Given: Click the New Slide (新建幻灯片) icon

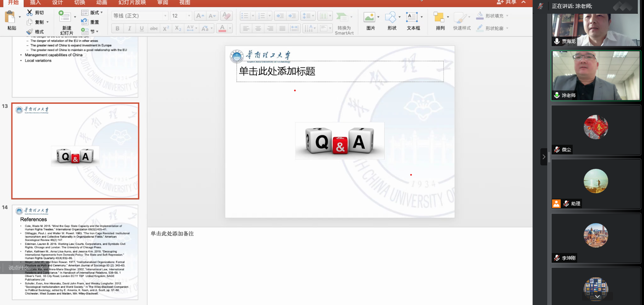Looking at the screenshot, I should [64, 17].
